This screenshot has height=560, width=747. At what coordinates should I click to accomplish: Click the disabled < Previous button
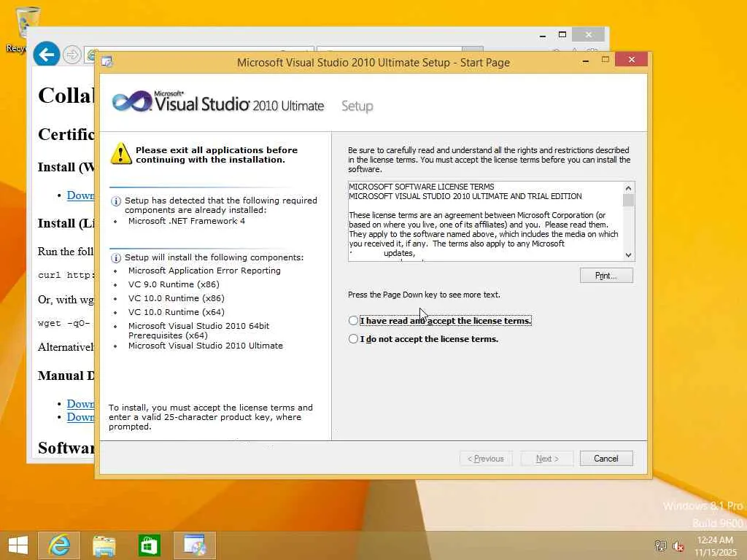[486, 458]
